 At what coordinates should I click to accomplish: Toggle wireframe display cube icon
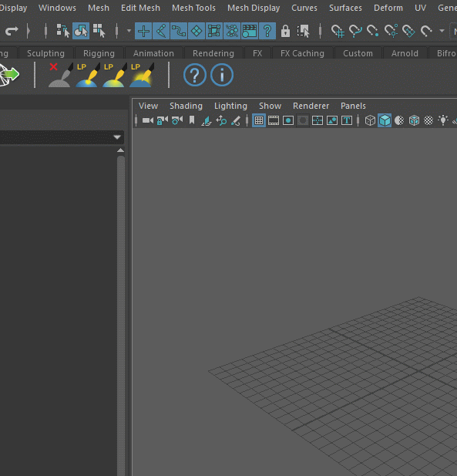pyautogui.click(x=370, y=120)
